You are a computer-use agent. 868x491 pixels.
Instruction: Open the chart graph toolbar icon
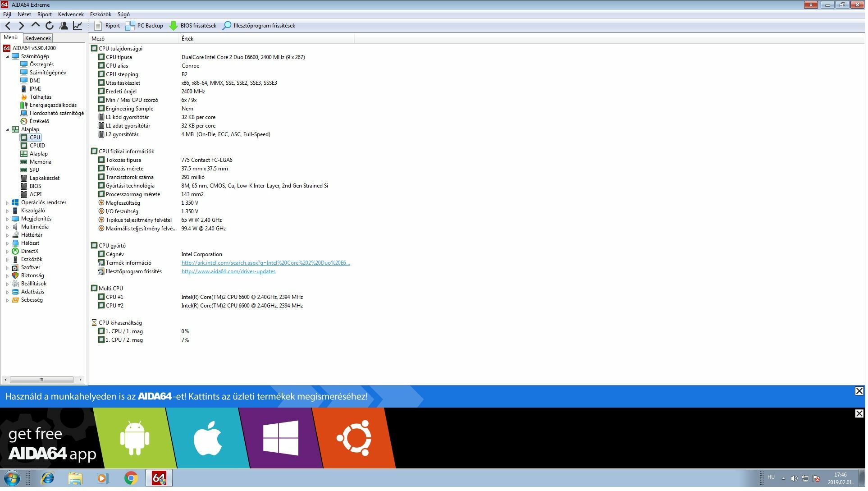pyautogui.click(x=78, y=26)
